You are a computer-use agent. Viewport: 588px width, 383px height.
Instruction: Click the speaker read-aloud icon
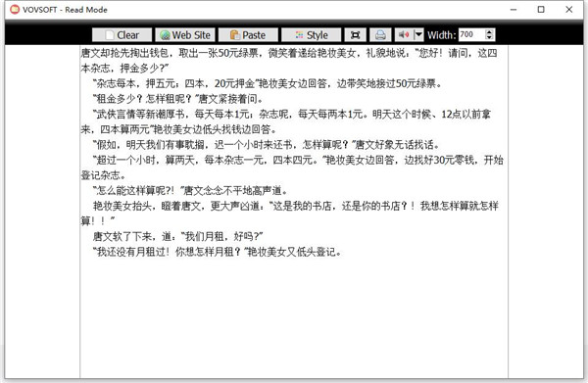[x=404, y=35]
